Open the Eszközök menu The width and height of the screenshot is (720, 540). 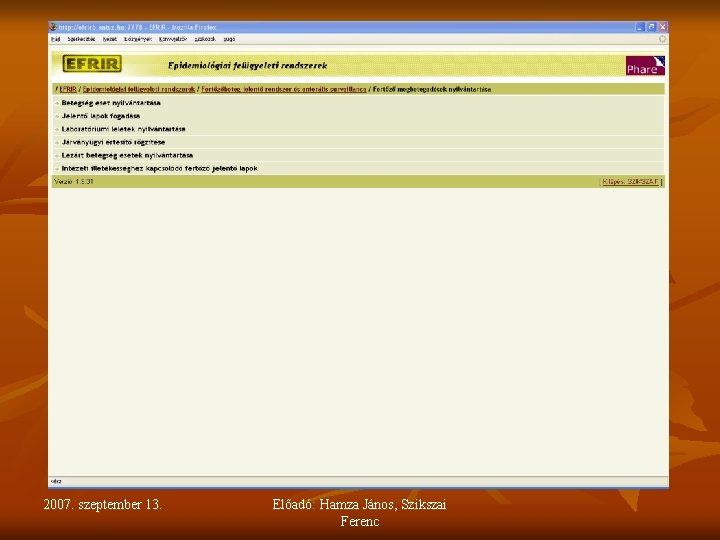click(205, 39)
